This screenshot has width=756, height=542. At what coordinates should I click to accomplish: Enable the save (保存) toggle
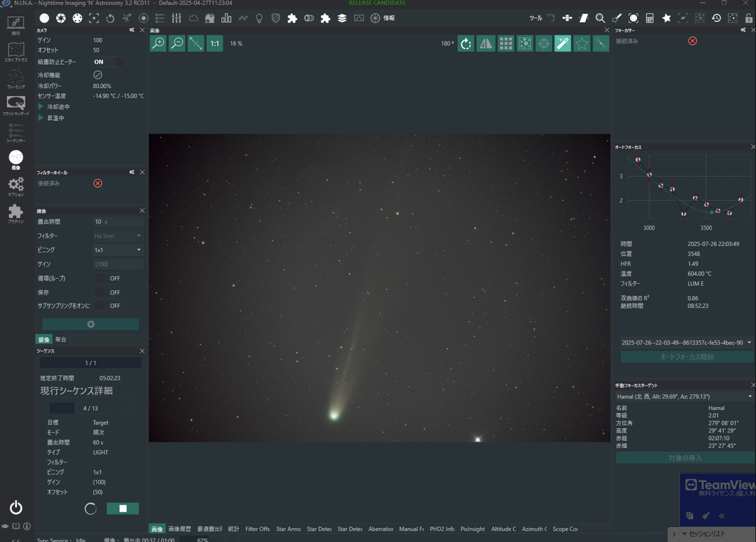107,293
